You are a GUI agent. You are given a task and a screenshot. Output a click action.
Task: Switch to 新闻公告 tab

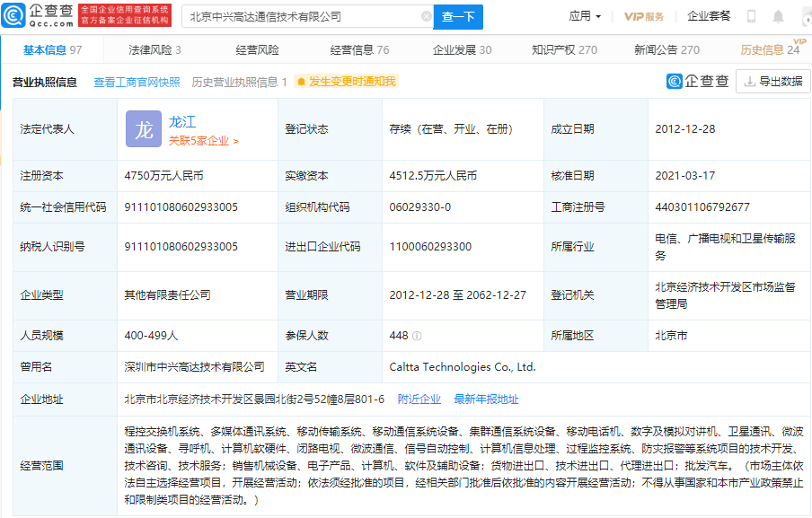pyautogui.click(x=667, y=49)
